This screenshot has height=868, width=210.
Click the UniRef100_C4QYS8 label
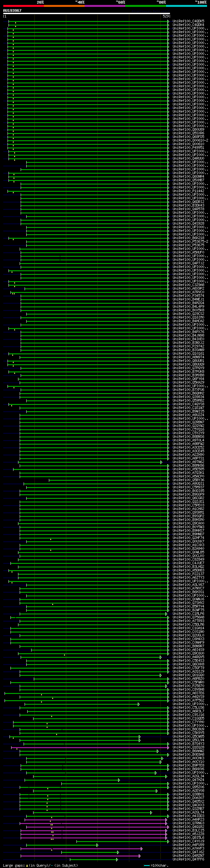tap(188, 404)
